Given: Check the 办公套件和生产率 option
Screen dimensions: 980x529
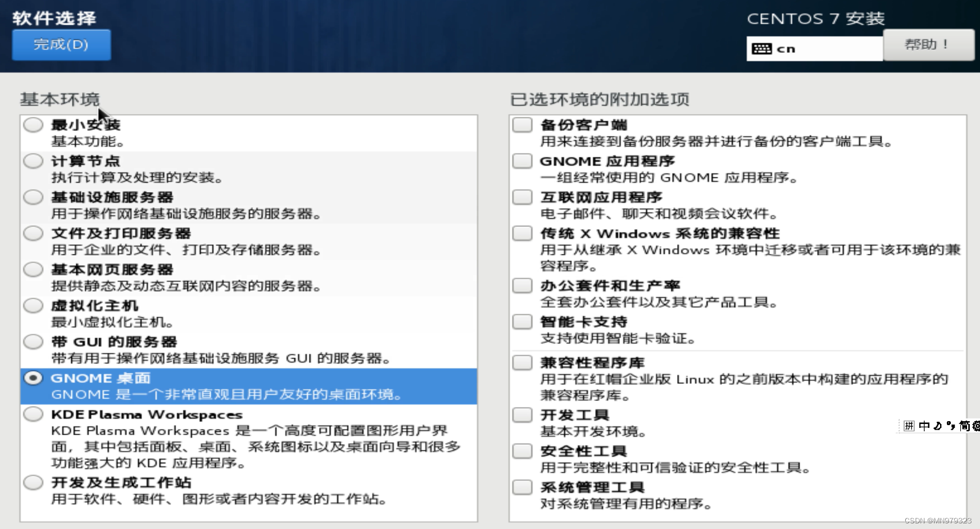Looking at the screenshot, I should [522, 285].
